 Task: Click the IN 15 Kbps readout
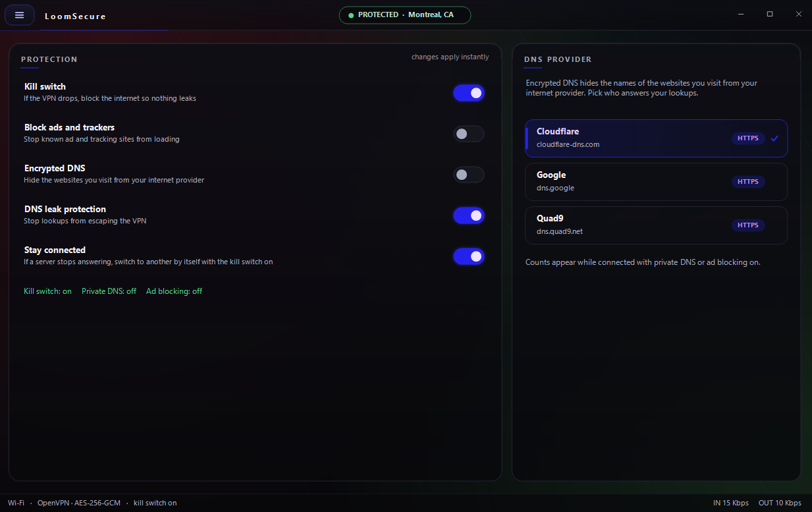pos(731,503)
